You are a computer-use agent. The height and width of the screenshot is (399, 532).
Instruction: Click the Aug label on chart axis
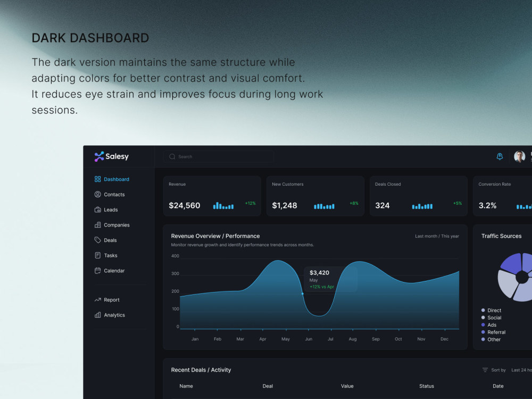tap(353, 339)
